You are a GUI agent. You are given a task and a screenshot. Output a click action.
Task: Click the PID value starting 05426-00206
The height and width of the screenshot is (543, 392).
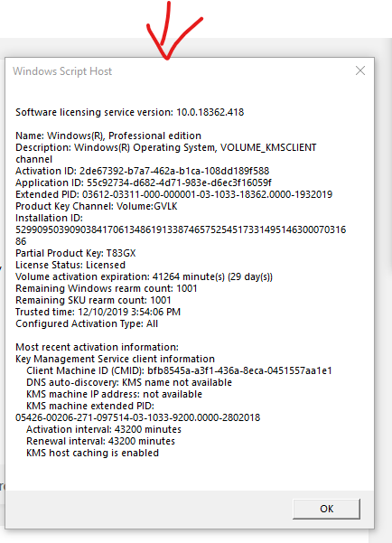138,417
